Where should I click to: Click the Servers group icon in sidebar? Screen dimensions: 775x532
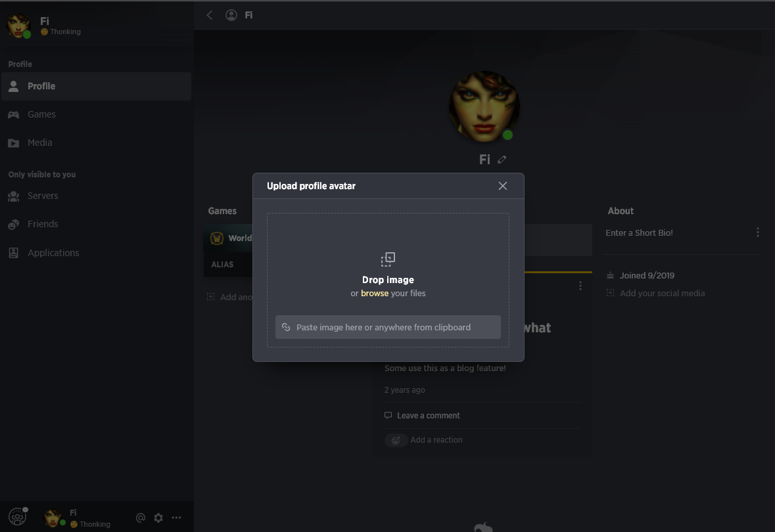click(x=13, y=196)
